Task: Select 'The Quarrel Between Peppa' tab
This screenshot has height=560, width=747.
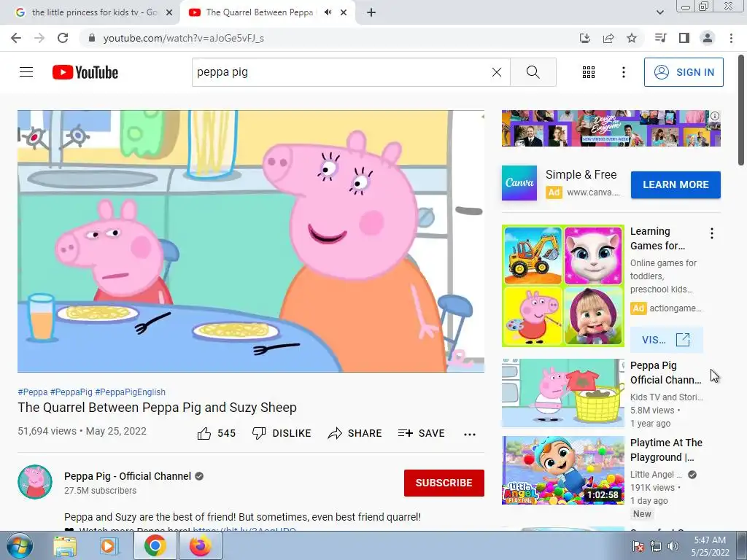Action: [x=259, y=12]
